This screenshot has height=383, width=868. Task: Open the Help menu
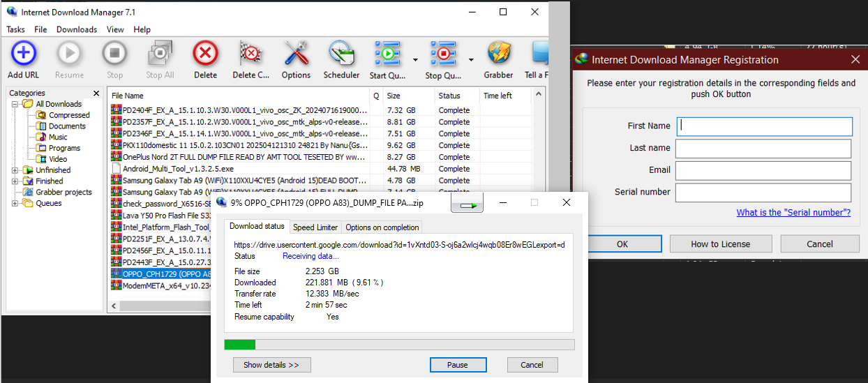[x=142, y=29]
